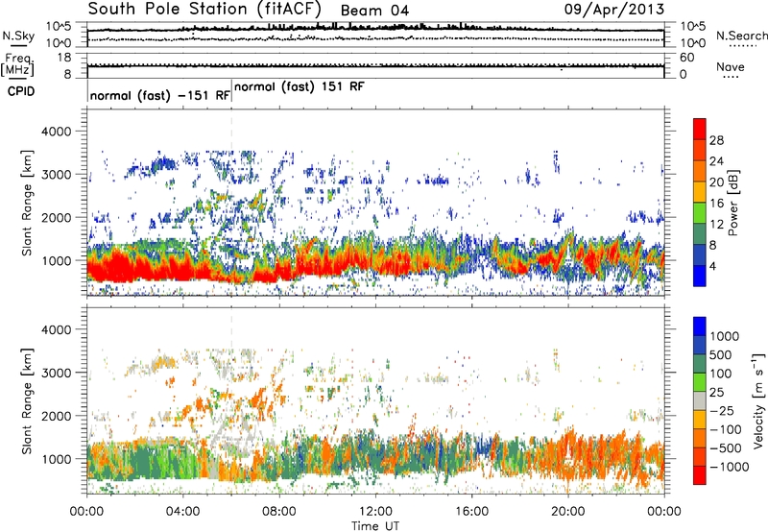
Task: Click 'Time UT' axis label
Action: 375,525
